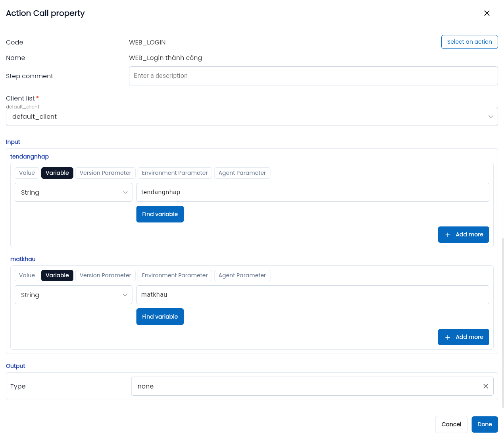Viewport: 504px width, 437px height.
Task: Switch matkhau to Version Parameter
Action: (x=105, y=275)
